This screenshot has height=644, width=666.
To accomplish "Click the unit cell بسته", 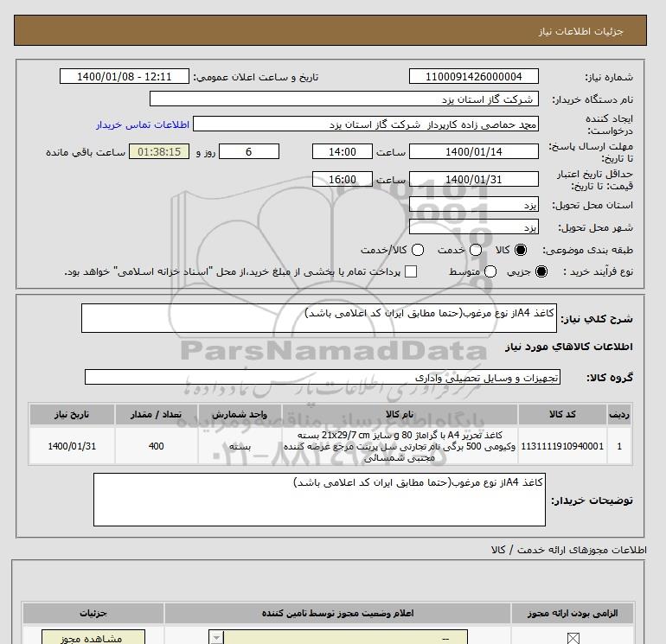I will [240, 446].
